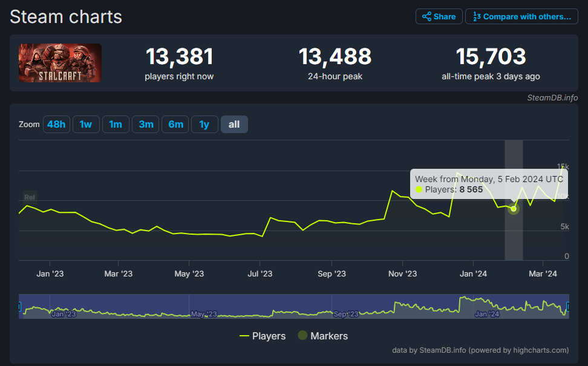Click the Jan '23 axis label

point(50,274)
